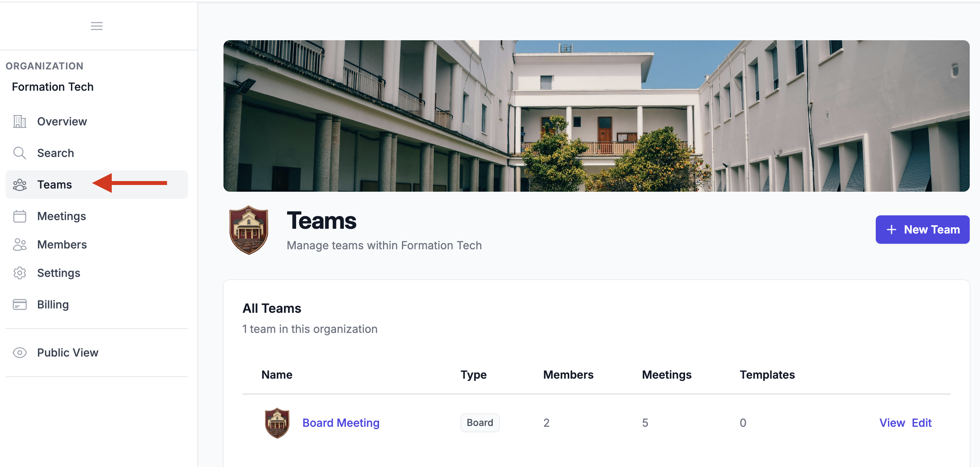Click the meetings count 5

click(x=645, y=423)
